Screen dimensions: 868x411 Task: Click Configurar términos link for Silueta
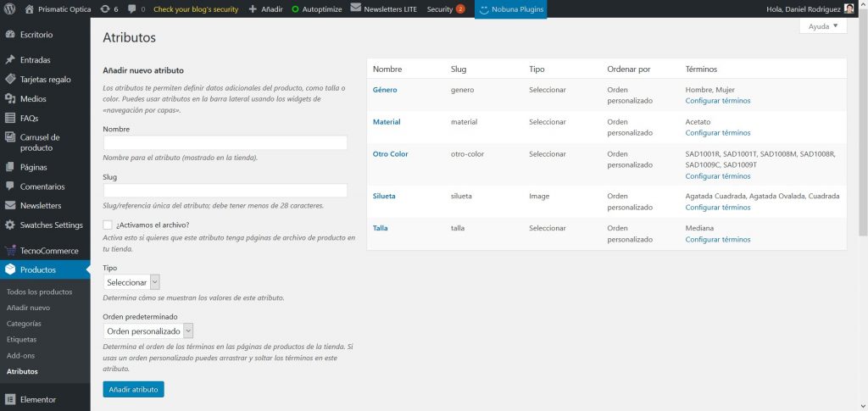click(717, 208)
